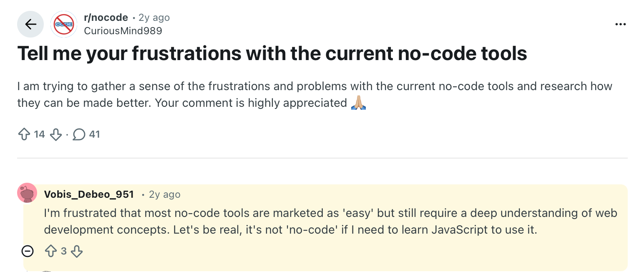Viewport: 644px width, 272px height.
Task: Upvote the post about no-code frustrations
Action: [x=24, y=134]
